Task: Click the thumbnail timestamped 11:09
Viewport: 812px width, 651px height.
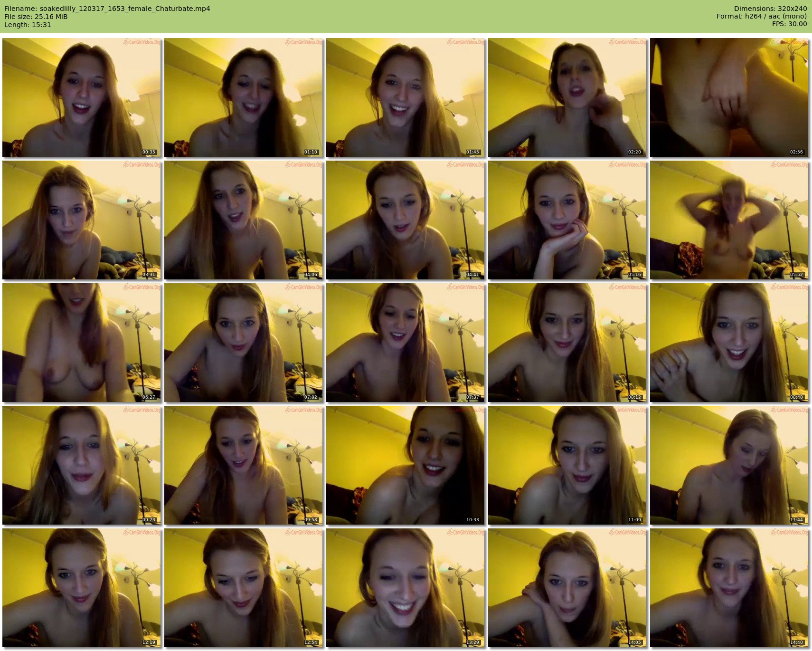Action: [x=567, y=465]
